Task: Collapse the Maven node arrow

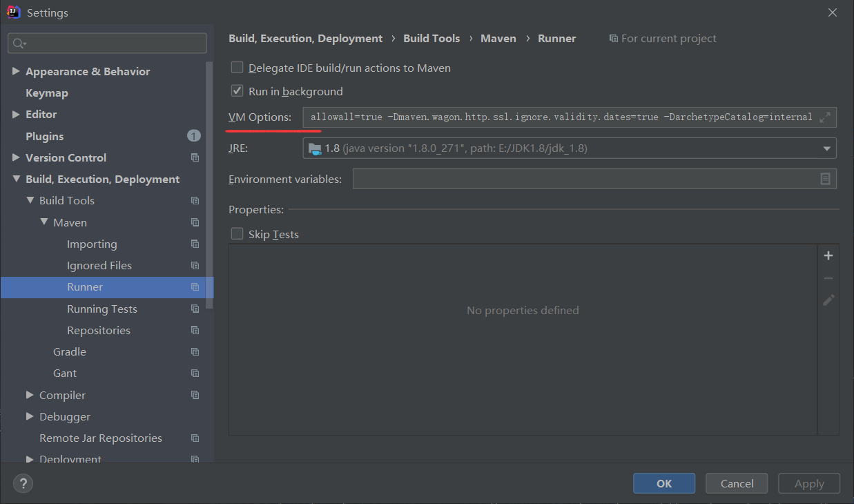Action: coord(43,223)
